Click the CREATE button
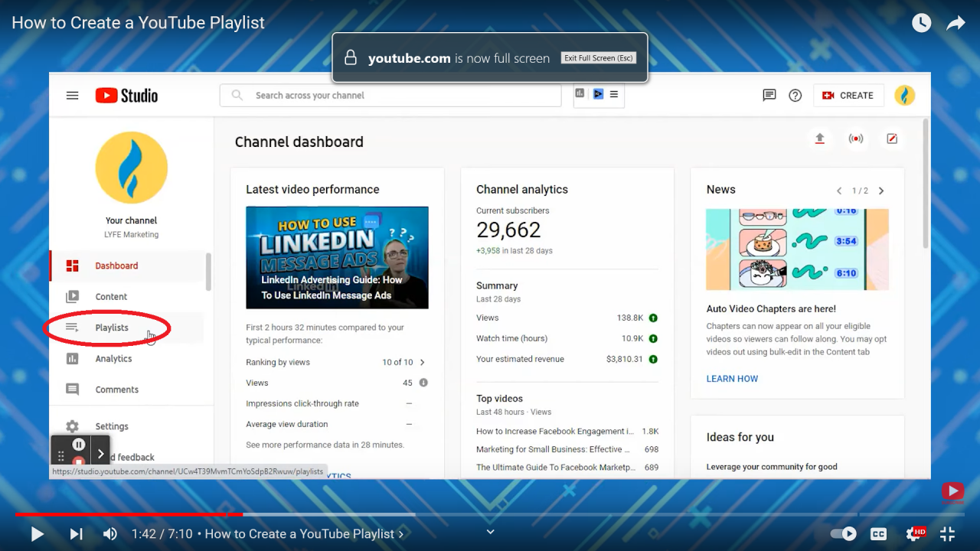 point(848,96)
